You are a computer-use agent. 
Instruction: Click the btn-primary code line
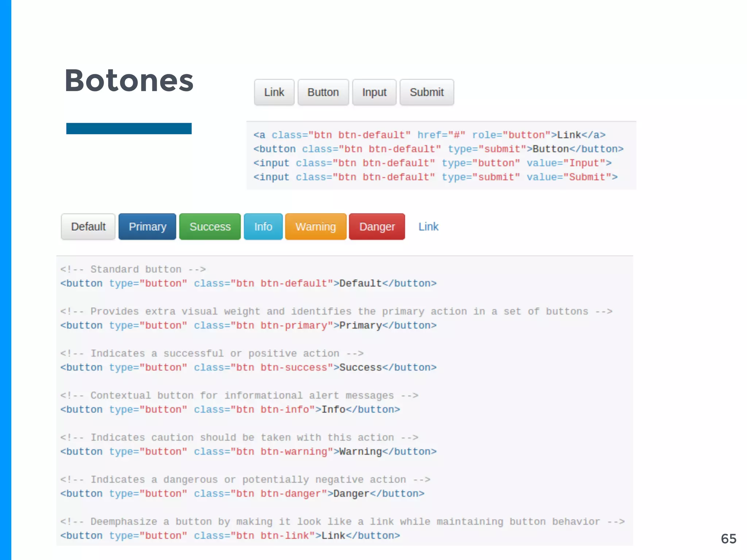[x=248, y=325]
